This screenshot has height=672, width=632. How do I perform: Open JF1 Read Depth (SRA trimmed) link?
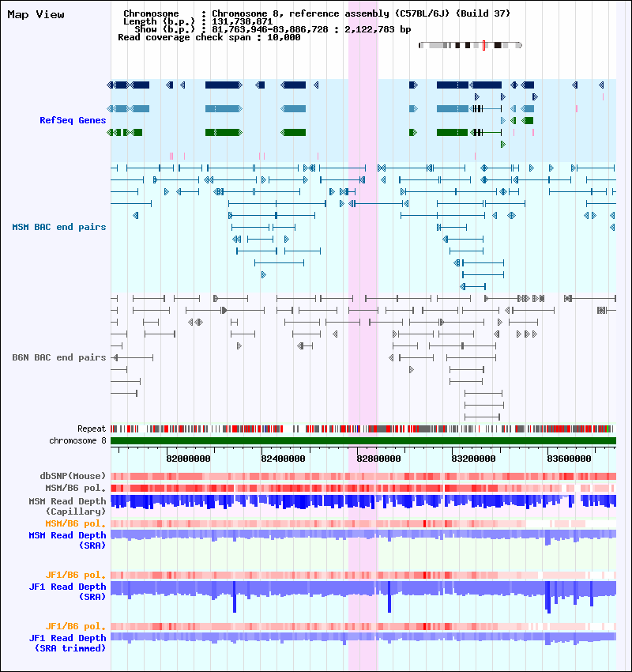68,644
